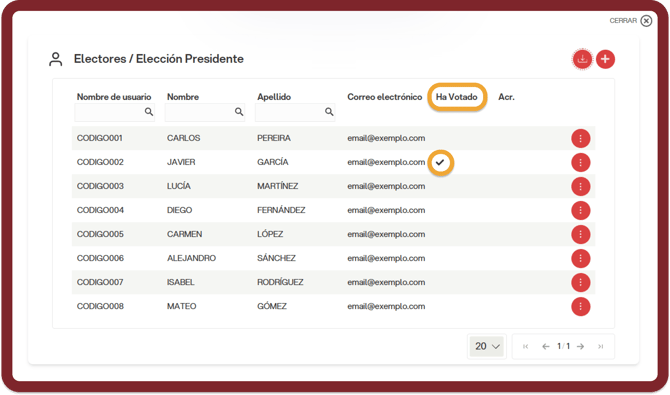Open actions menu for CODIGO008 row

coord(580,307)
